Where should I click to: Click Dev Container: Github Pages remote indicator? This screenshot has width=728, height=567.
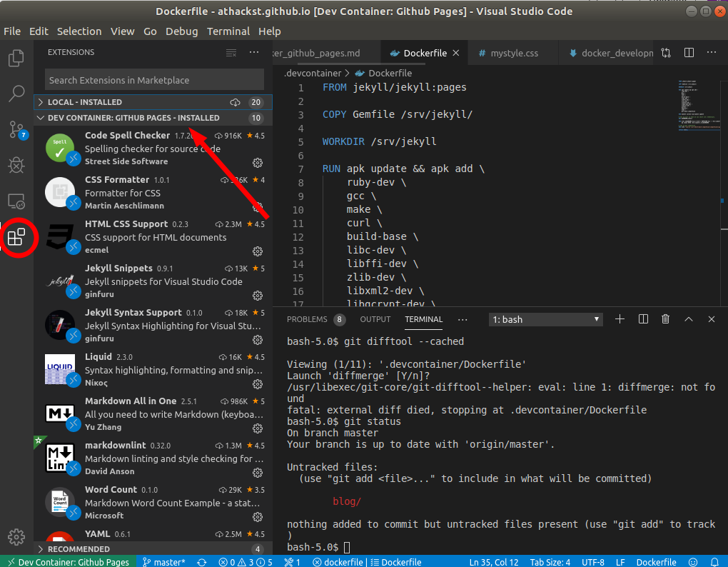[69, 562]
